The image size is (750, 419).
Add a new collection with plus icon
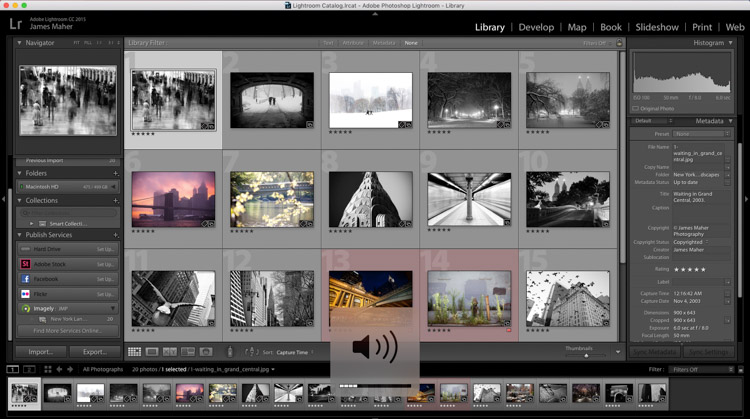tap(116, 200)
